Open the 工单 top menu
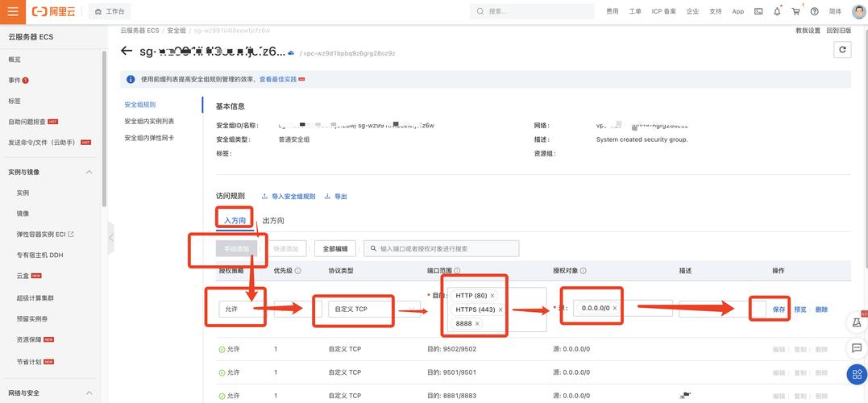868x403 pixels. pyautogui.click(x=635, y=11)
